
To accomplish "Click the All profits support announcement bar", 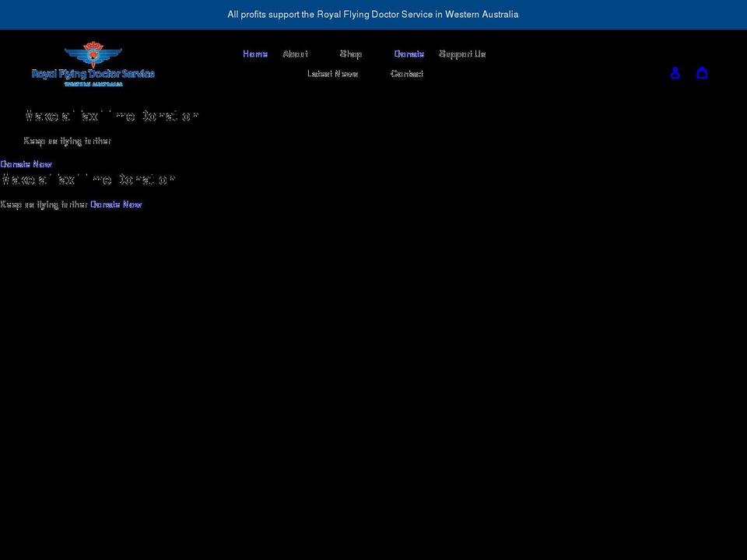I will click(x=373, y=15).
